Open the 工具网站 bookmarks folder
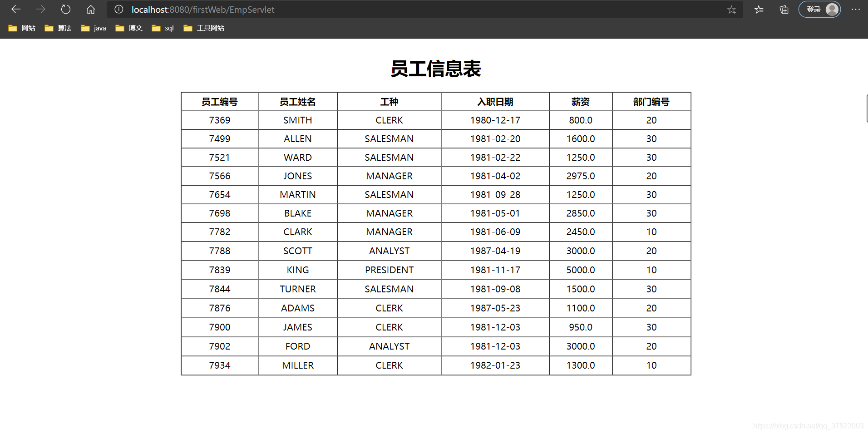The height and width of the screenshot is (434, 868). pyautogui.click(x=204, y=28)
